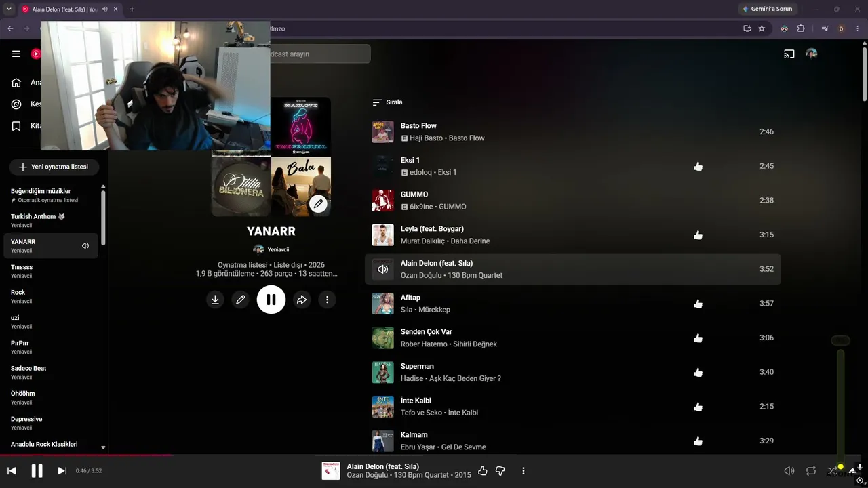The height and width of the screenshot is (488, 868).
Task: Click the YouTube Music logo
Action: point(35,54)
